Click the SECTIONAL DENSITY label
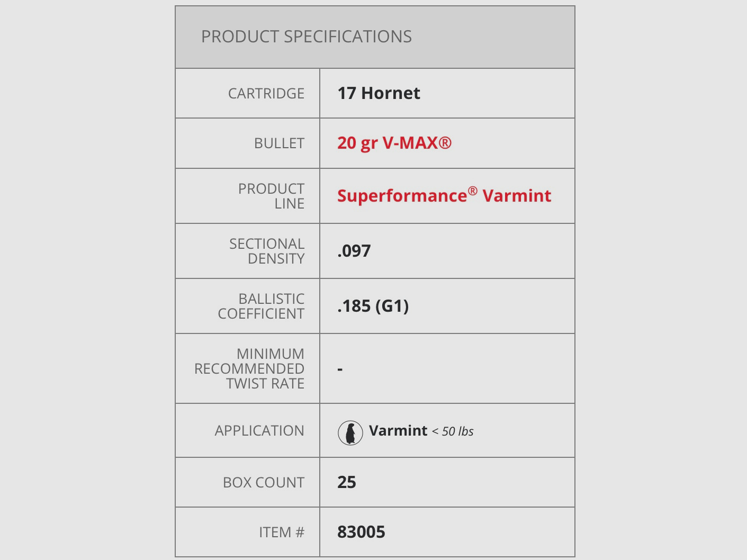Screen dimensions: 747x560 267,251
